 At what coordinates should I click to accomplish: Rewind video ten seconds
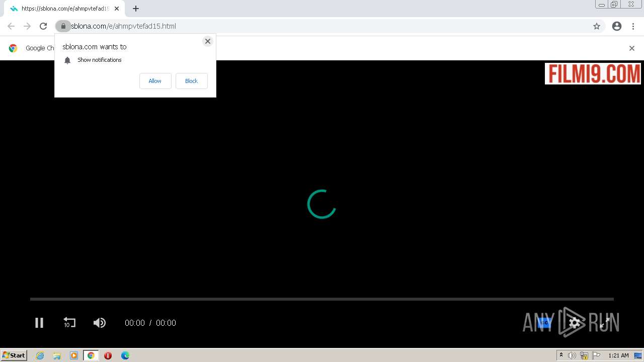point(69,323)
